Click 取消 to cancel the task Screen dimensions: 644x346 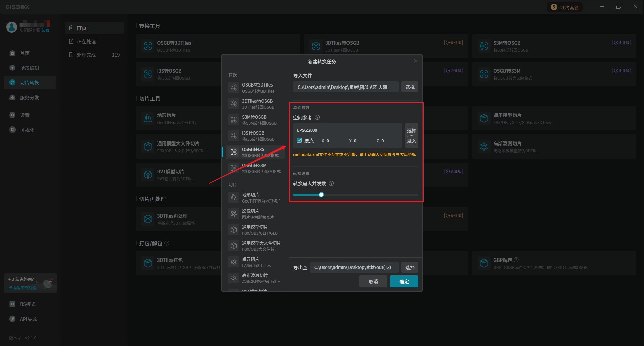[373, 282]
